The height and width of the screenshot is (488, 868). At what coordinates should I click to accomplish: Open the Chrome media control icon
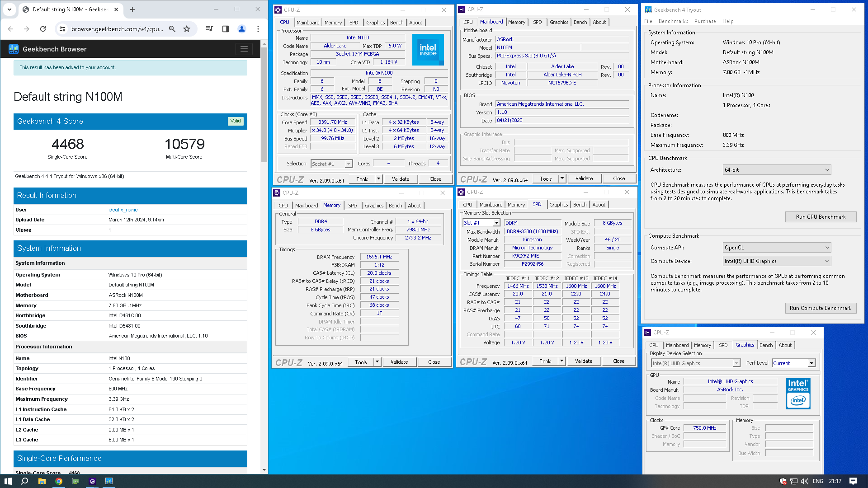tap(209, 29)
